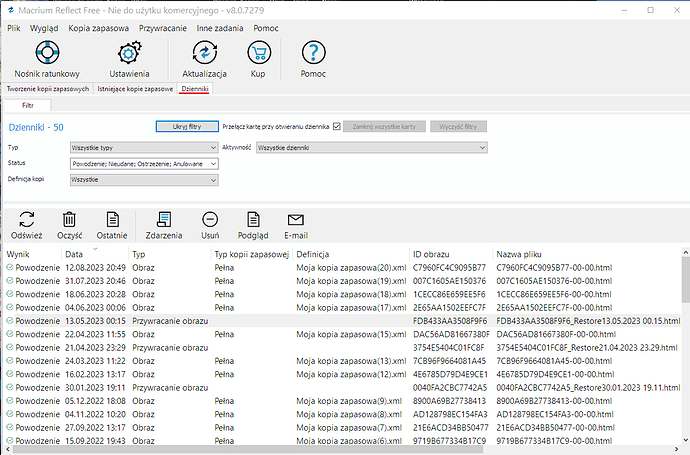The width and height of the screenshot is (690, 455).
Task: Select file name DAC56AD81667380F-00-00.html
Action: (556, 334)
